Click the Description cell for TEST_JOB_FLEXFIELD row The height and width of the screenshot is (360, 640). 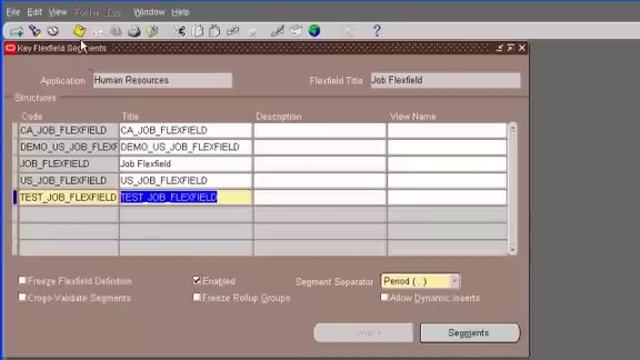click(x=320, y=198)
